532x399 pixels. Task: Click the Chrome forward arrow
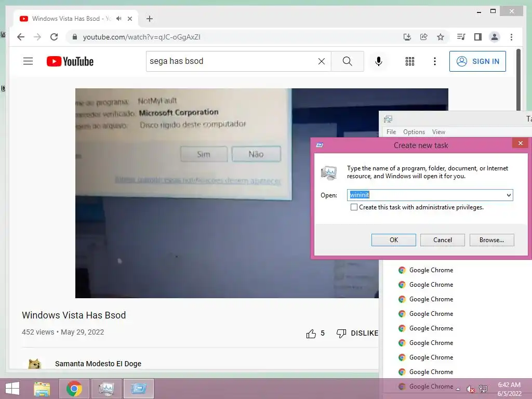(37, 37)
